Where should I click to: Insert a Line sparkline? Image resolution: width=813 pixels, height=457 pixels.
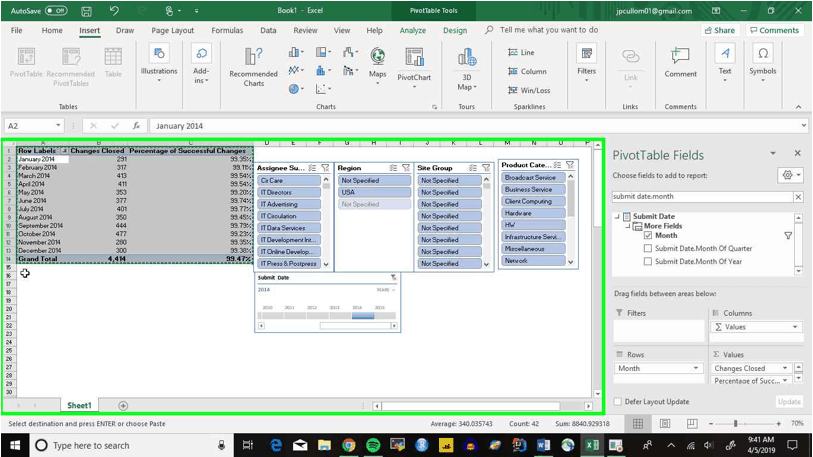pos(522,52)
